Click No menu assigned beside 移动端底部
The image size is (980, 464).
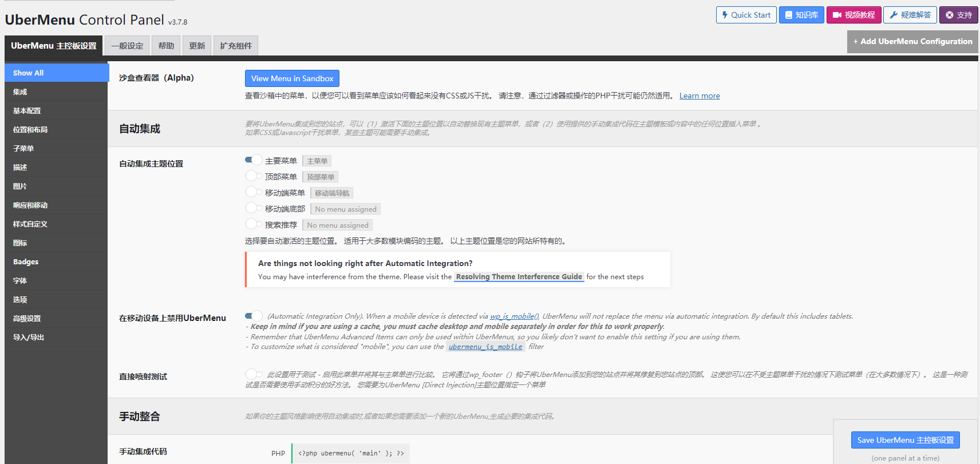(346, 209)
